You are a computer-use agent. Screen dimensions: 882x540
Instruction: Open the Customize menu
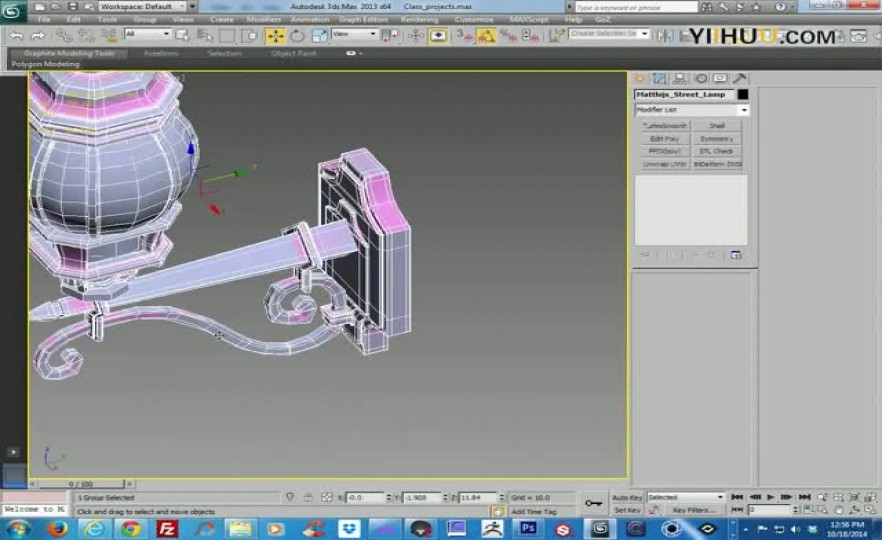[474, 20]
